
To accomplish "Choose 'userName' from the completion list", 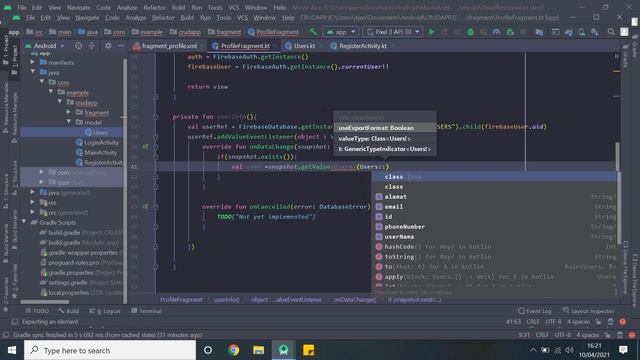I will coord(495,237).
